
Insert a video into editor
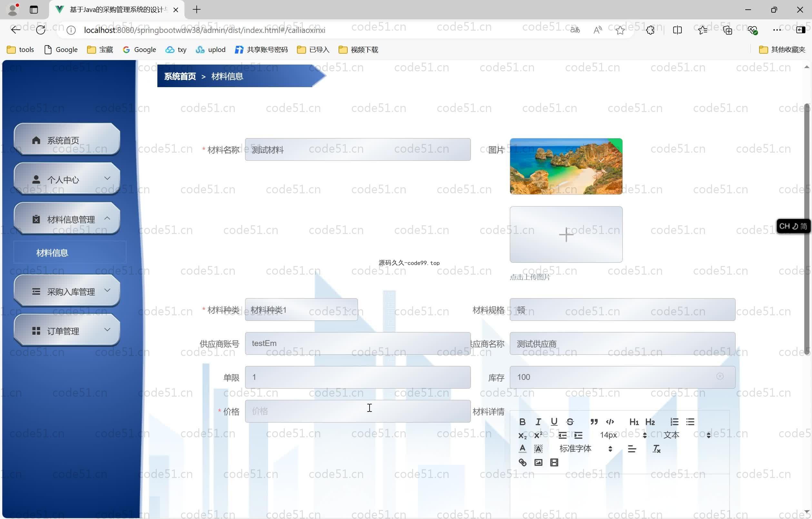554,463
